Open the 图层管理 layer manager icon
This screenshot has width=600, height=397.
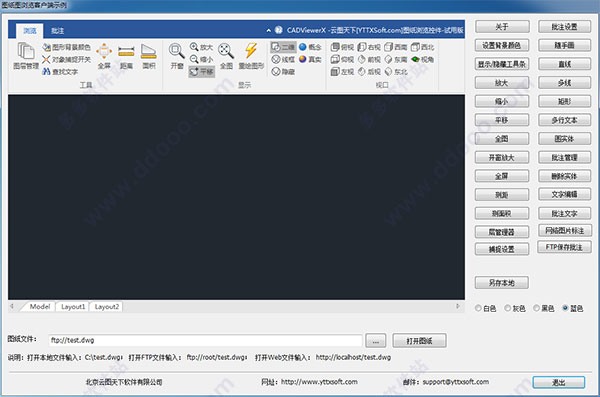(x=26, y=52)
